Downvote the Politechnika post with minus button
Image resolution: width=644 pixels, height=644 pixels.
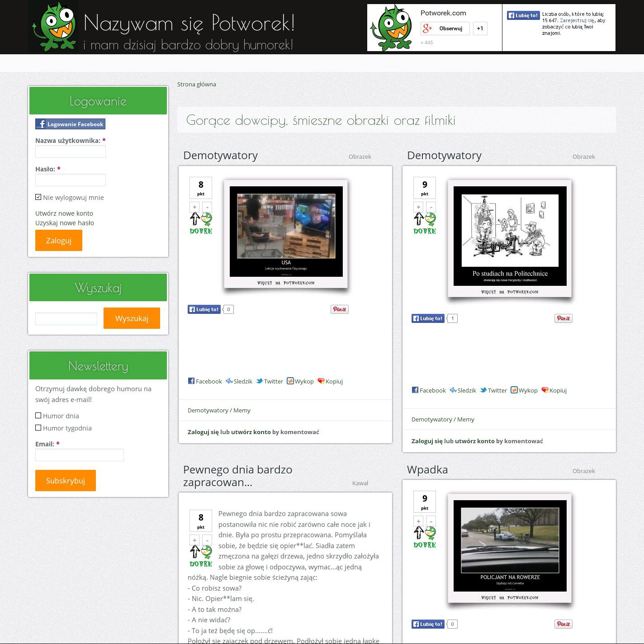(x=431, y=207)
